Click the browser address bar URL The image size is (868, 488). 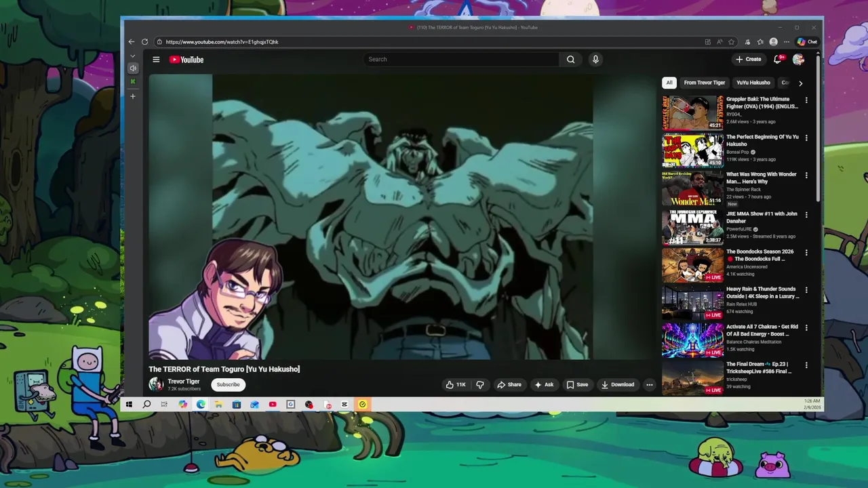tap(222, 42)
